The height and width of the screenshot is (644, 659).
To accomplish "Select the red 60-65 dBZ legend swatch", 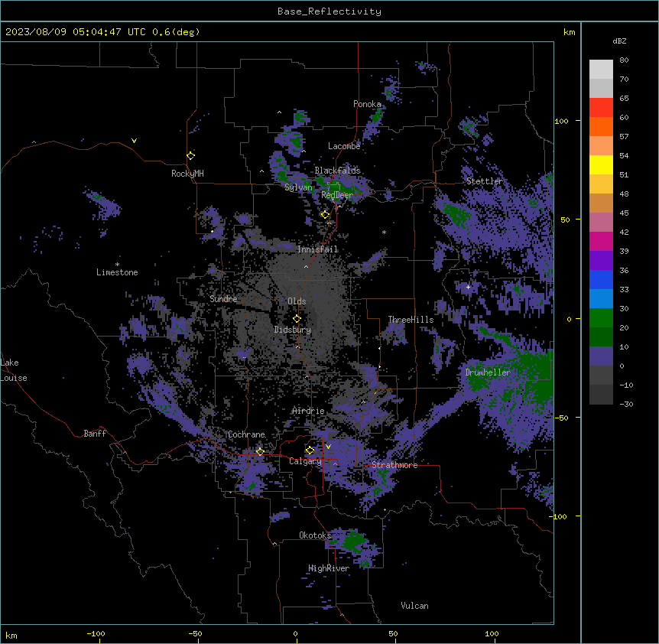I will [x=601, y=108].
